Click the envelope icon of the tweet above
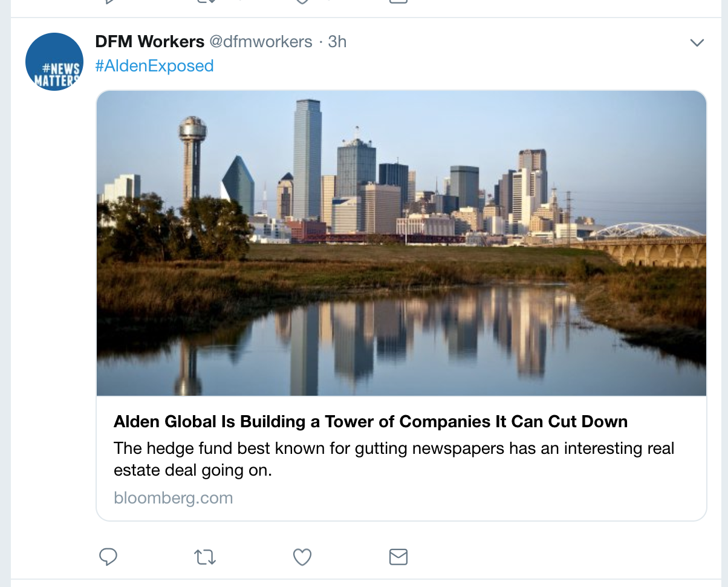This screenshot has width=728, height=587. tap(398, 1)
